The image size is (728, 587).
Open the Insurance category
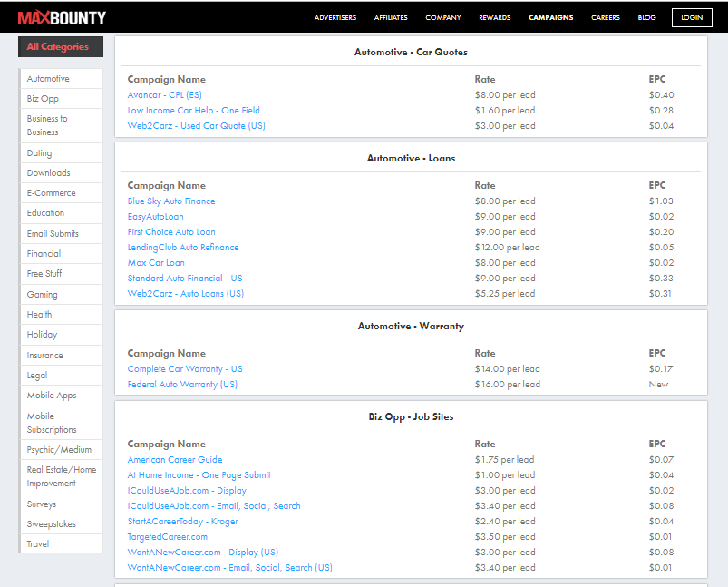[62, 356]
